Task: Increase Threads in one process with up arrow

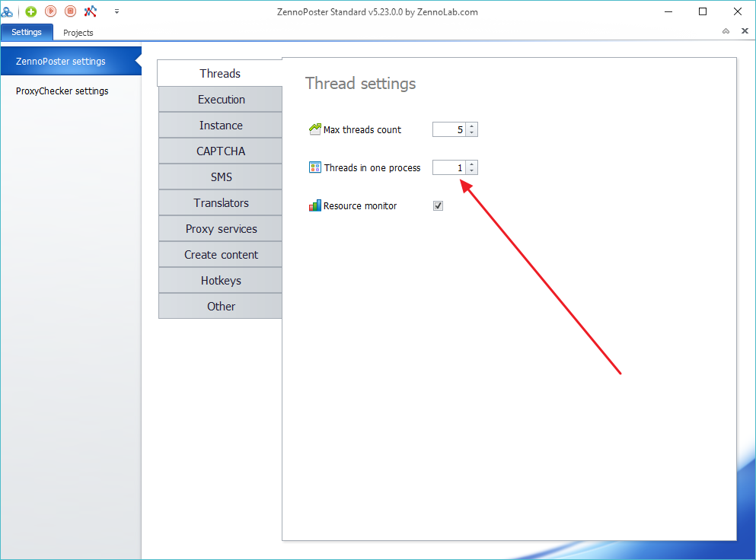Action: click(x=471, y=164)
